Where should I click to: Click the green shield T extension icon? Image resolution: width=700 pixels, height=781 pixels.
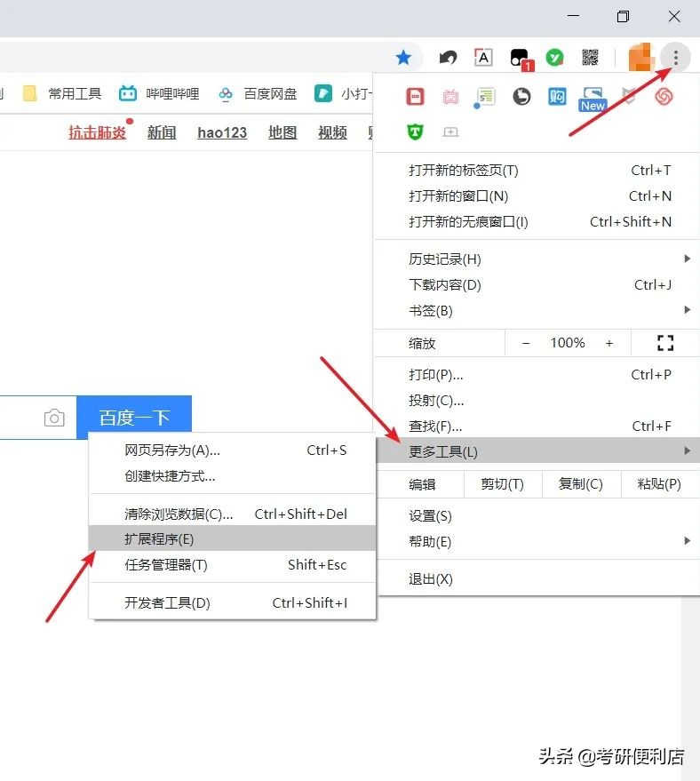pyautogui.click(x=415, y=131)
